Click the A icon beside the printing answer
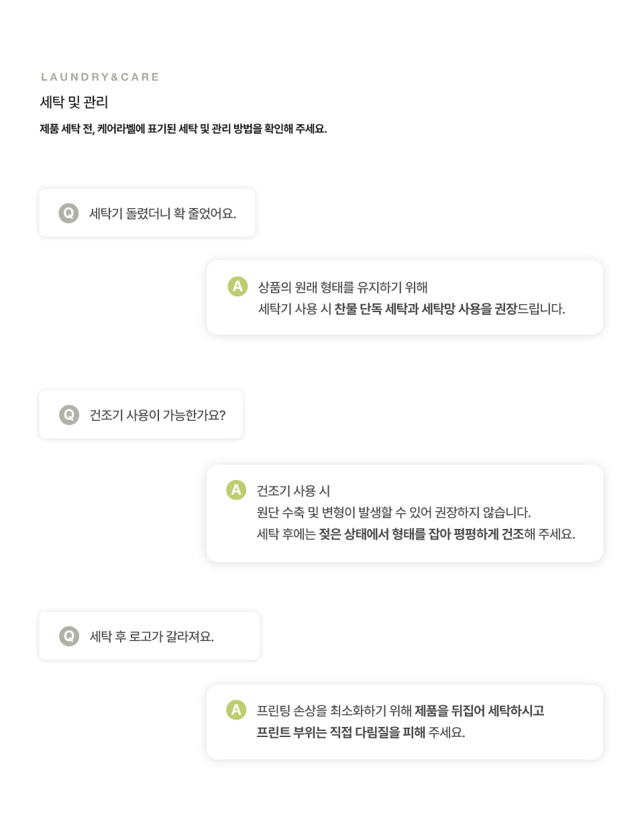This screenshot has height=833, width=644. pos(236,709)
